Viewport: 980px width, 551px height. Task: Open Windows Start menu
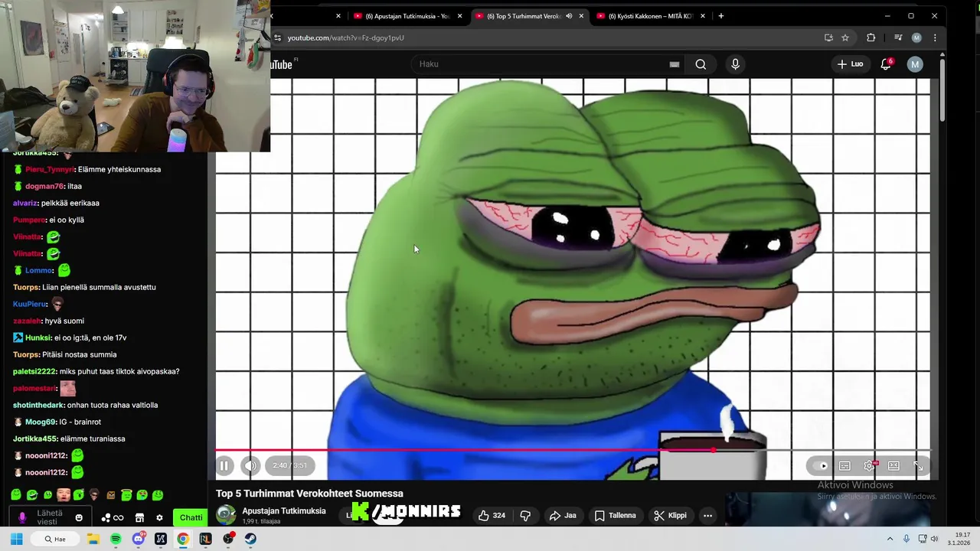pos(16,539)
